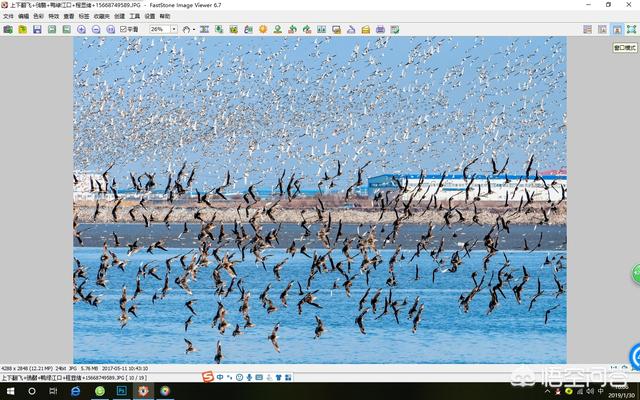Open Task View on the taskbar
The height and width of the screenshot is (400, 640).
click(x=53, y=391)
